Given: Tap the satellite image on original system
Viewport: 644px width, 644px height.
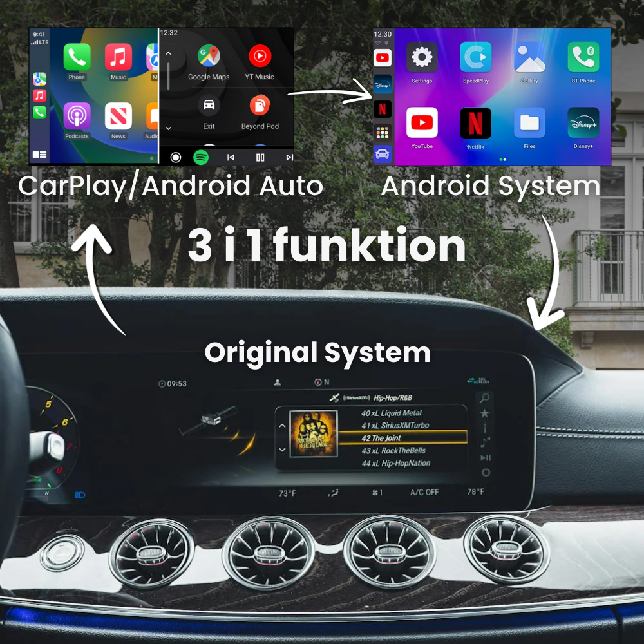Looking at the screenshot, I should tap(209, 421).
